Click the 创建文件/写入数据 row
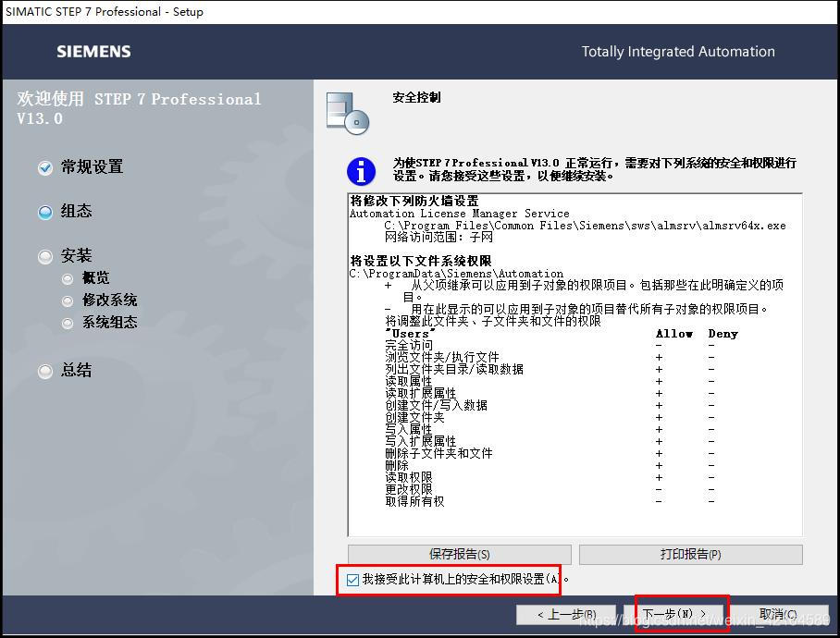The image size is (840, 638). [550, 405]
